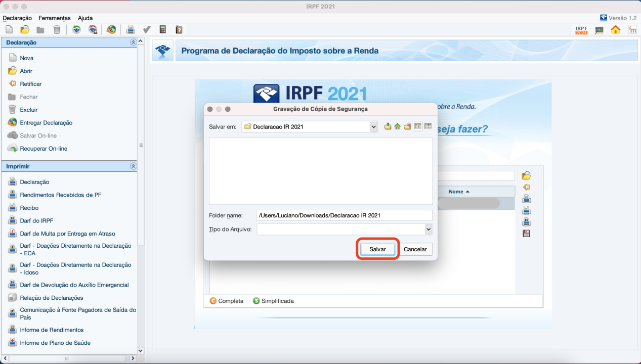The height and width of the screenshot is (364, 641).
Task: Click the up-one-level folder icon in dialog
Action: click(x=388, y=126)
